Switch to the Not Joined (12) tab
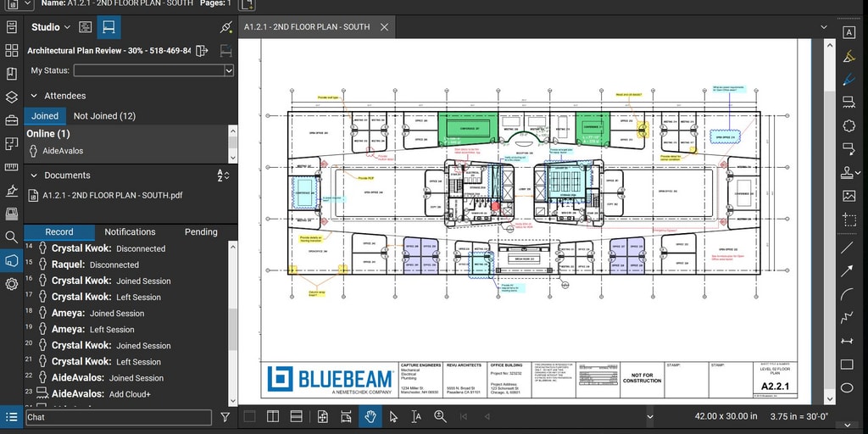Screen dimensions: 868x434 click(104, 115)
